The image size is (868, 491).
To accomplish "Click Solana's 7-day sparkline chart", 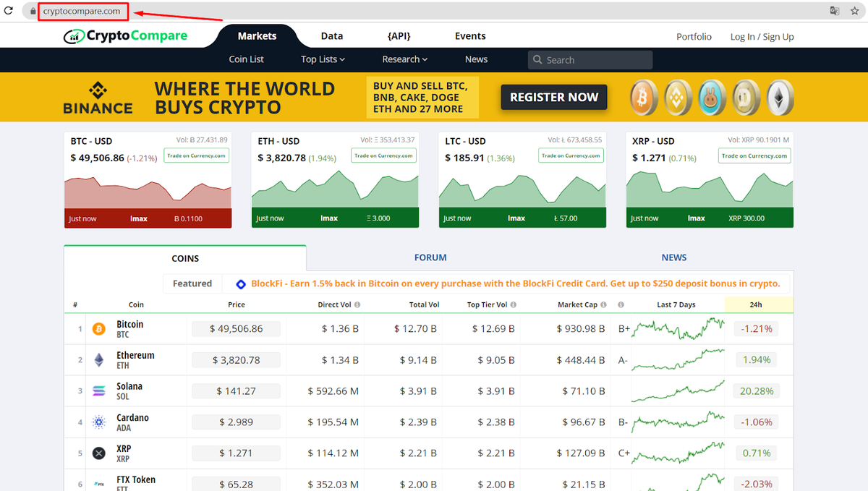I will (x=678, y=391).
